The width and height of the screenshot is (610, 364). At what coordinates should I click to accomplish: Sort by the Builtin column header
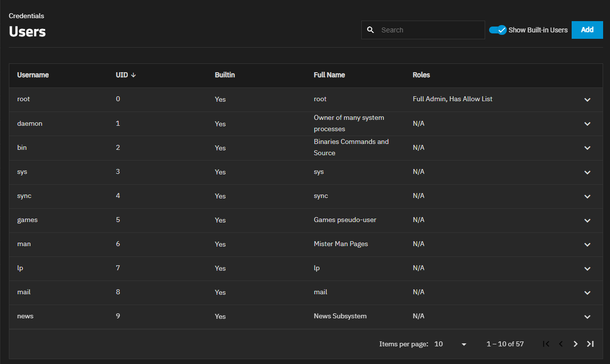[x=225, y=75]
